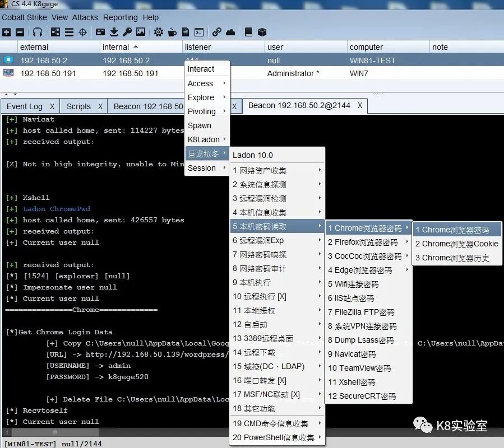Expand 2 Firefox浏览器密码 submenu
Viewport: 504px width, 448px height.
368,242
